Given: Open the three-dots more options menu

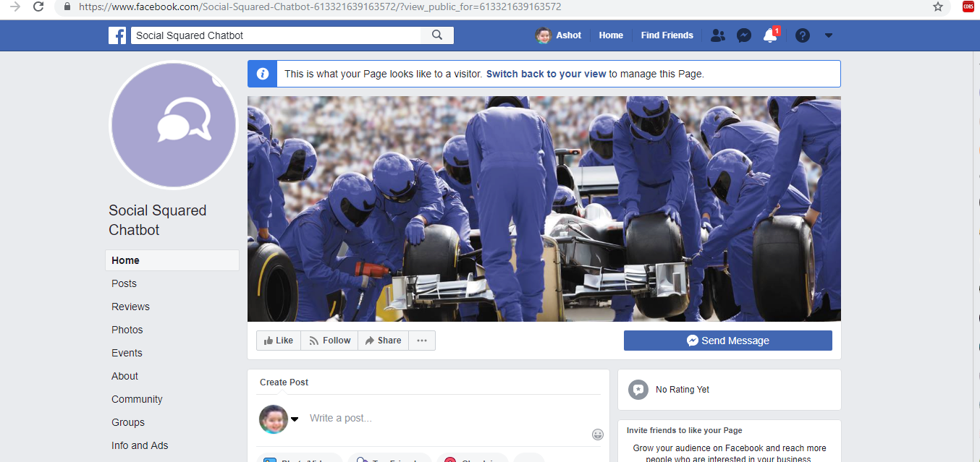Looking at the screenshot, I should pos(422,341).
